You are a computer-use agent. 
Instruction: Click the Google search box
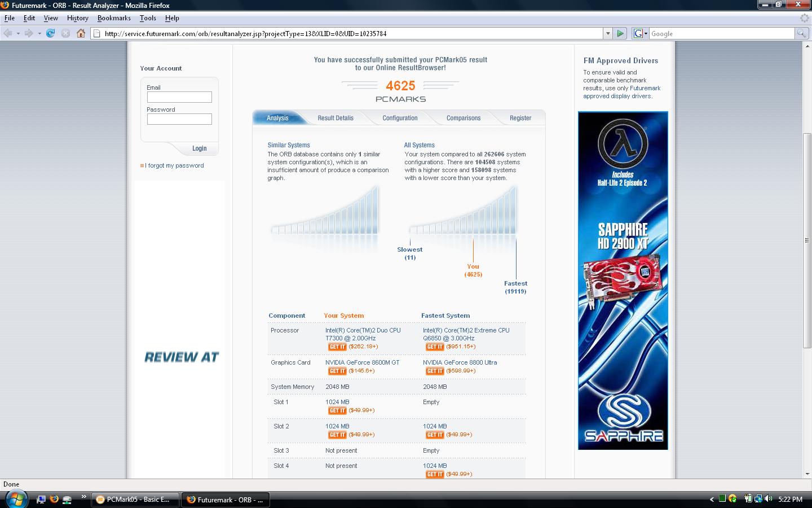(x=722, y=33)
